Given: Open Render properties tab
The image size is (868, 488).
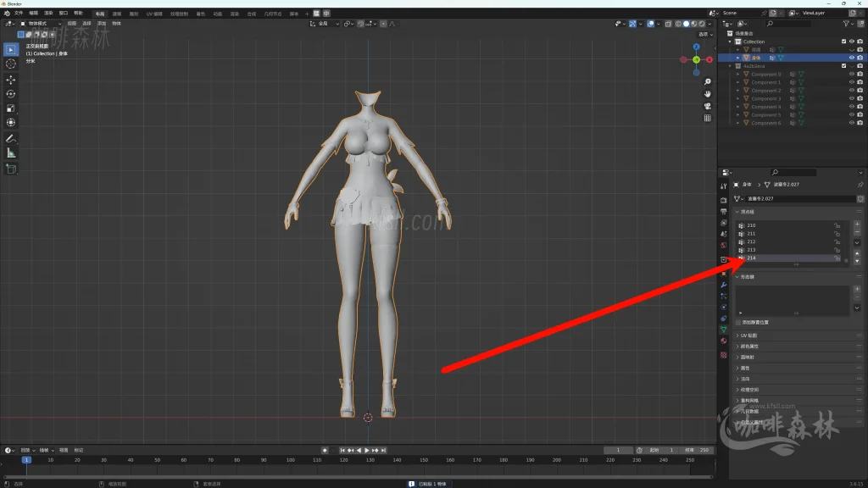Looking at the screenshot, I should click(724, 200).
